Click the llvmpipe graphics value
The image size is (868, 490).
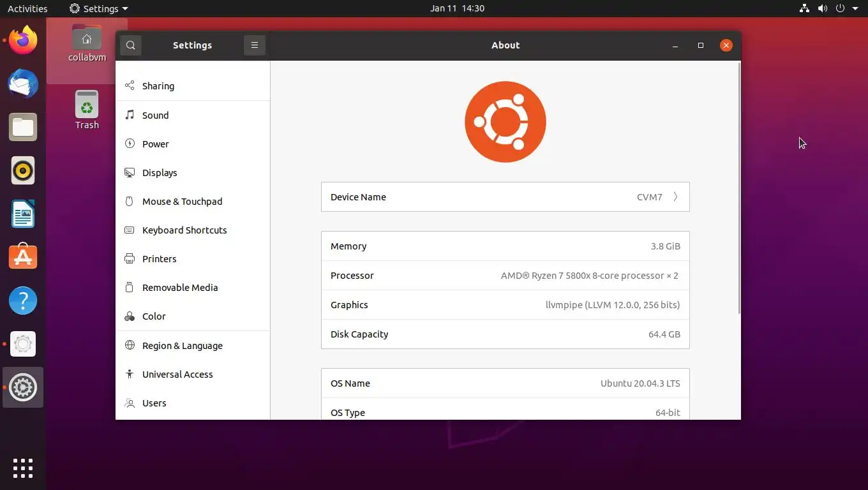(x=613, y=305)
